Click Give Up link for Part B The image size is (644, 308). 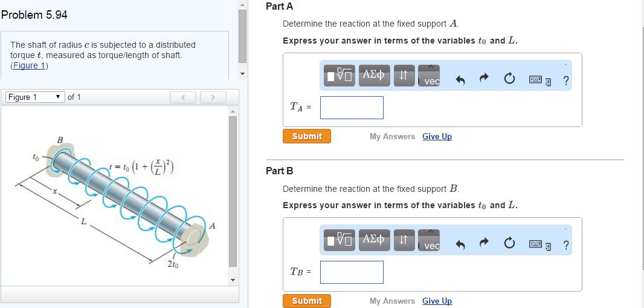point(437,301)
